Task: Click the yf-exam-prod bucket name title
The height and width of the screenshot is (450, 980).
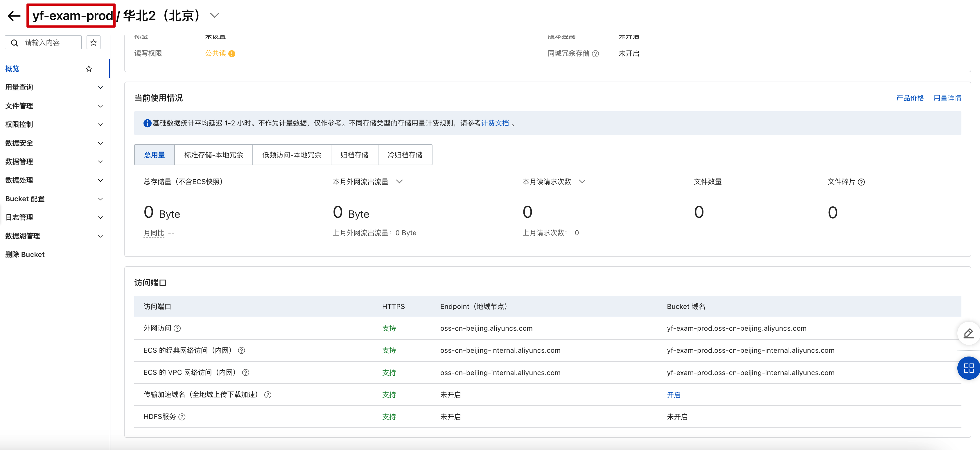Action: click(73, 16)
